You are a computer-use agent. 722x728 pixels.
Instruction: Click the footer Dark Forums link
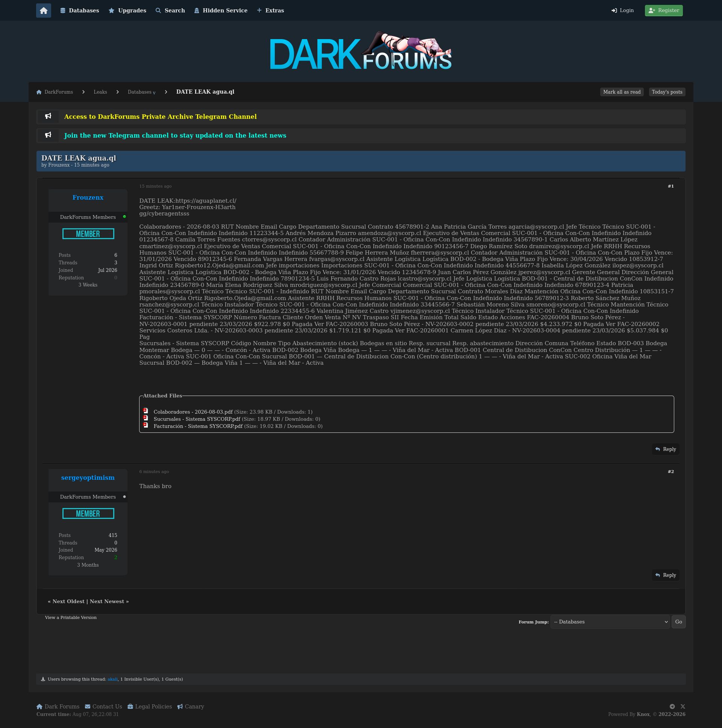point(58,707)
